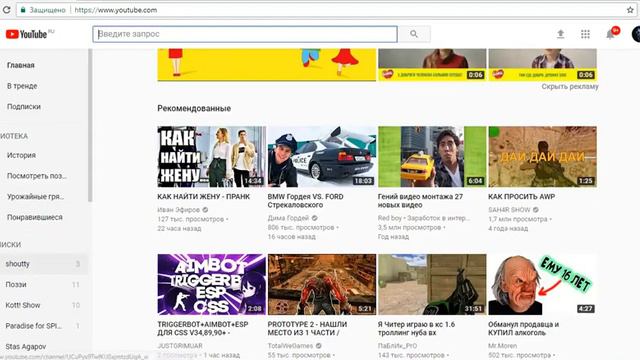This screenshot has height=360, width=640.
Task: Click title 'КАК НАЙТИ ЖЕНУ - ПРАНК'
Action: click(204, 197)
